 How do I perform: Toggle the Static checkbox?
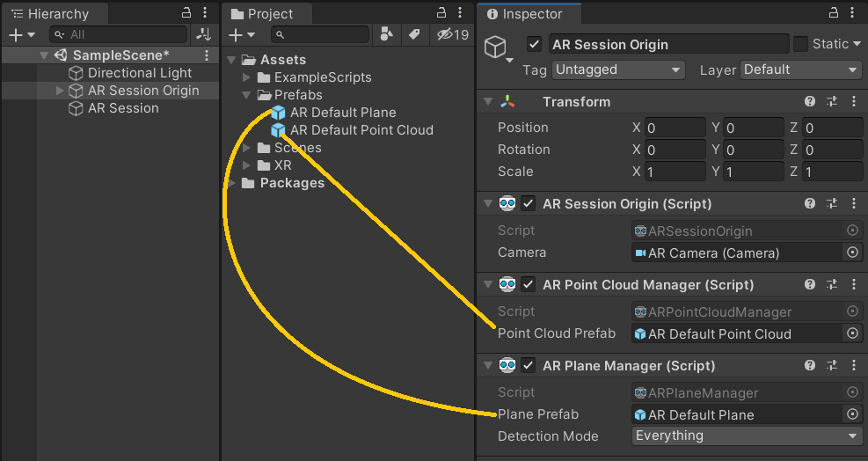[800, 44]
